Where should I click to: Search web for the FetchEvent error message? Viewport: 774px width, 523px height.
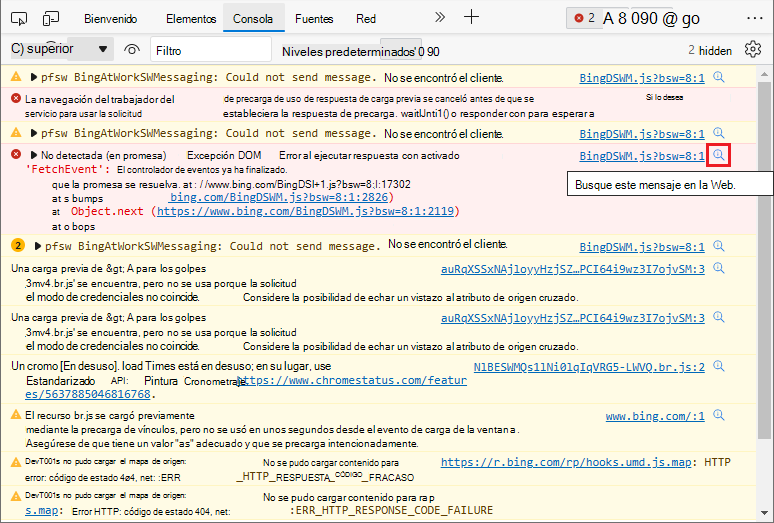click(719, 155)
